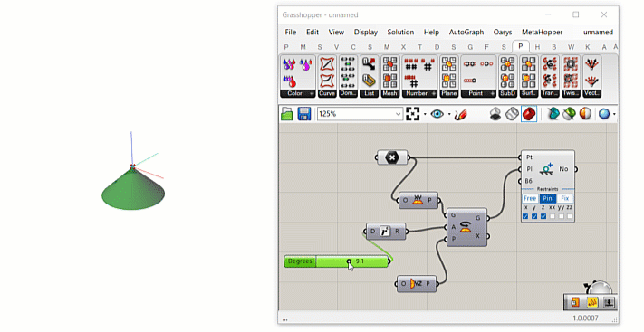Click the XY Plane component icon

click(x=418, y=200)
